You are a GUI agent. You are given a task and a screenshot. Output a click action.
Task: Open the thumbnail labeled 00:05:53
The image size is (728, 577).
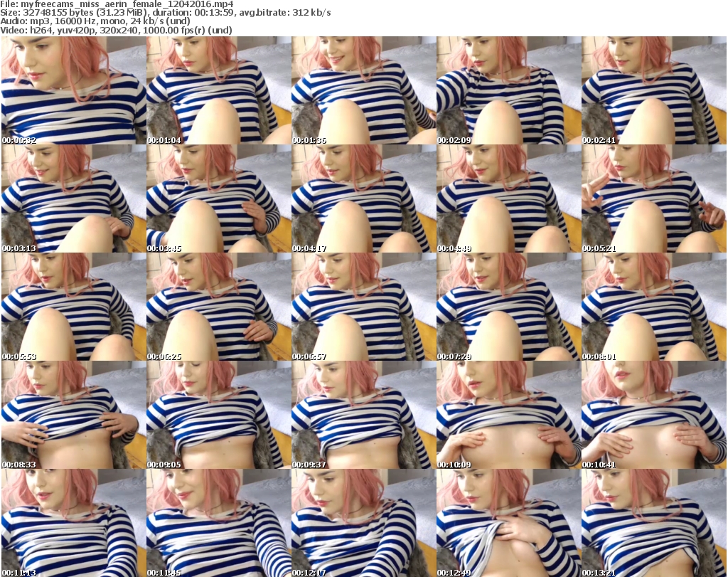73,307
